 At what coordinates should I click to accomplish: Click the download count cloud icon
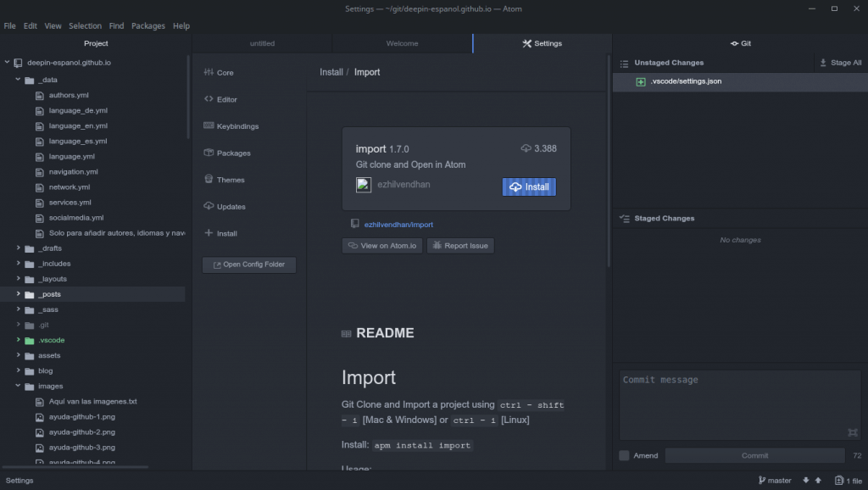coord(526,148)
